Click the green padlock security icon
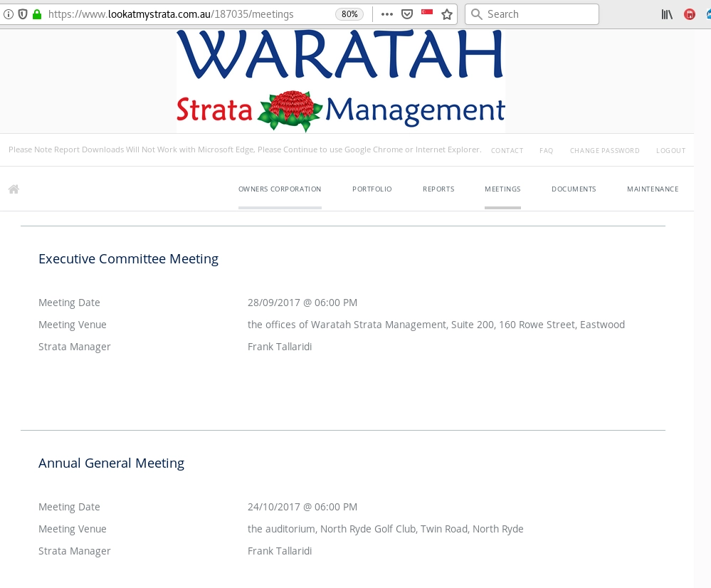Image resolution: width=711 pixels, height=588 pixels. pos(37,14)
